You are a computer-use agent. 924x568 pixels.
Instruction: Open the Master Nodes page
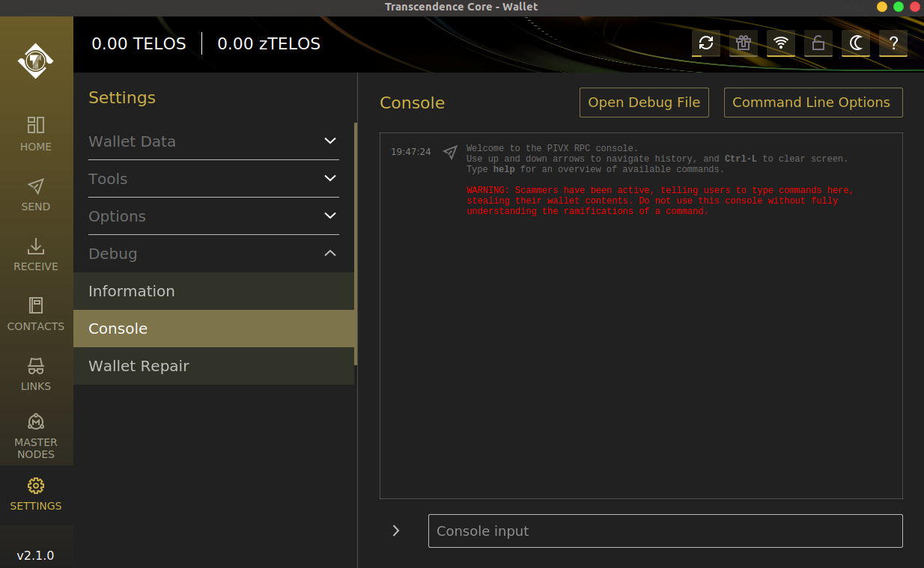pyautogui.click(x=36, y=436)
